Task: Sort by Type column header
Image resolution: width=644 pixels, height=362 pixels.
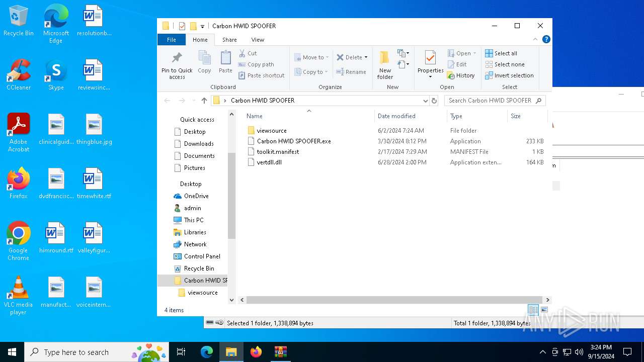Action: click(477, 116)
